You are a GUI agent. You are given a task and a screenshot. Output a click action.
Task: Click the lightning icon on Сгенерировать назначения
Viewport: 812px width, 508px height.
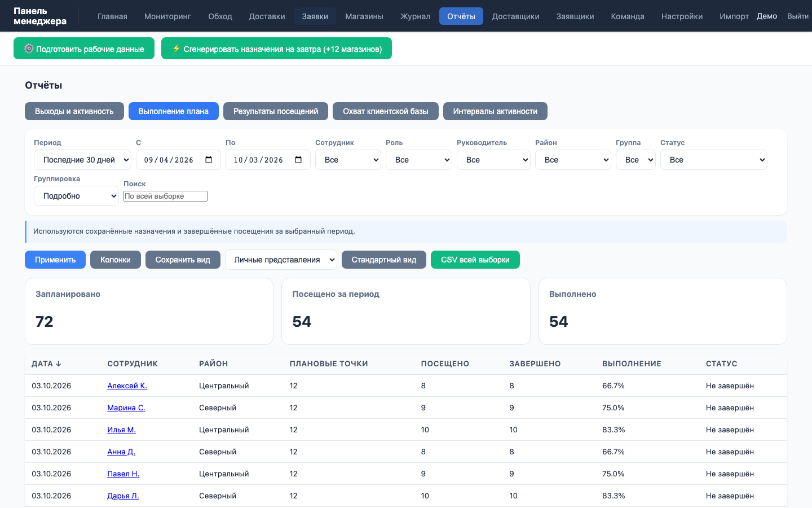click(x=176, y=49)
